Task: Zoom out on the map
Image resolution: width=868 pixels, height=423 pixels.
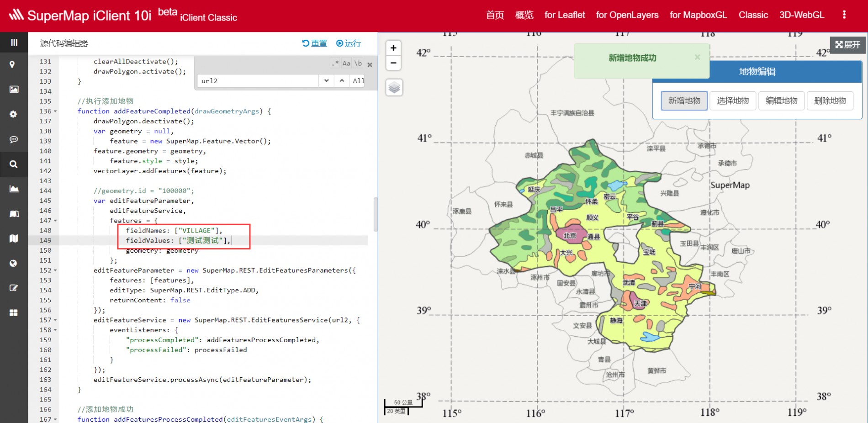Action: pyautogui.click(x=393, y=63)
